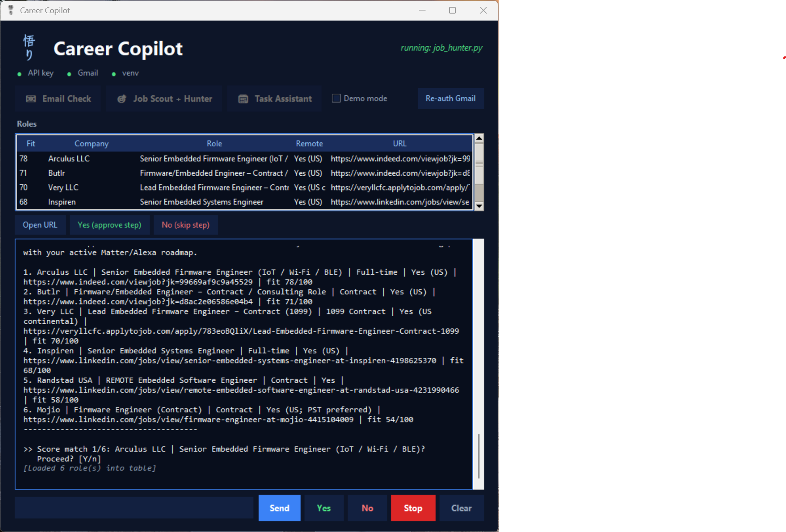Click the green Gmail status dot
Image resolution: width=786 pixels, height=532 pixels.
pyautogui.click(x=69, y=74)
